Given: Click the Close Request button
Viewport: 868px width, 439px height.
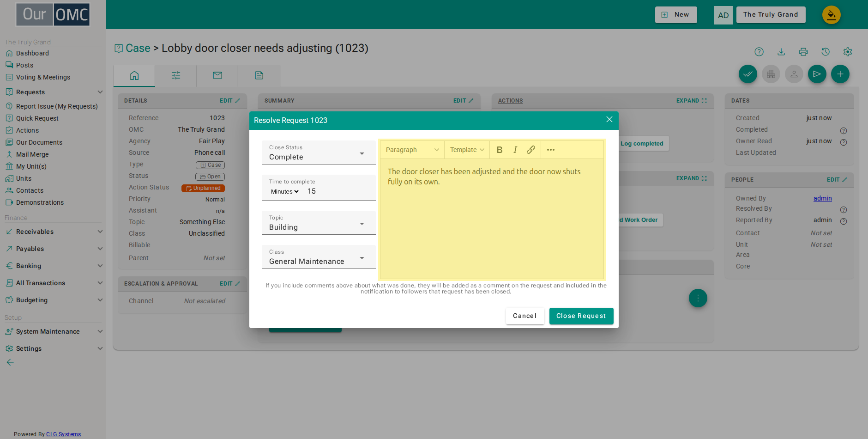Looking at the screenshot, I should point(581,316).
